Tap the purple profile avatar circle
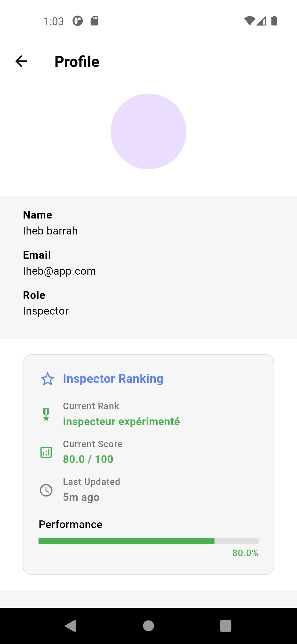Screen dimensions: 297x644 148,132
